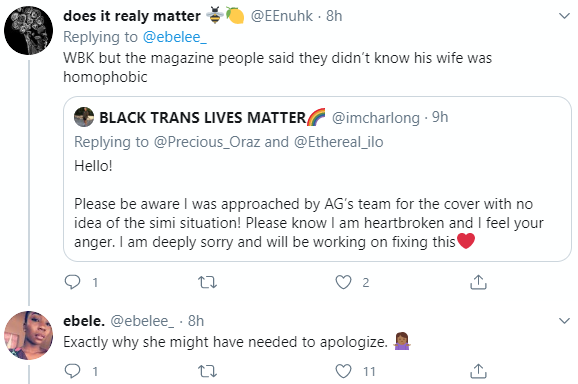
Task: Open the 'does it realy matter' display name
Action: pyautogui.click(x=132, y=16)
